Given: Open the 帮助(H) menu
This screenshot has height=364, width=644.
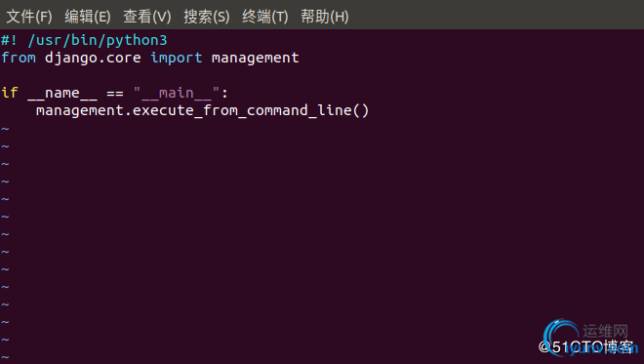Looking at the screenshot, I should click(325, 17).
